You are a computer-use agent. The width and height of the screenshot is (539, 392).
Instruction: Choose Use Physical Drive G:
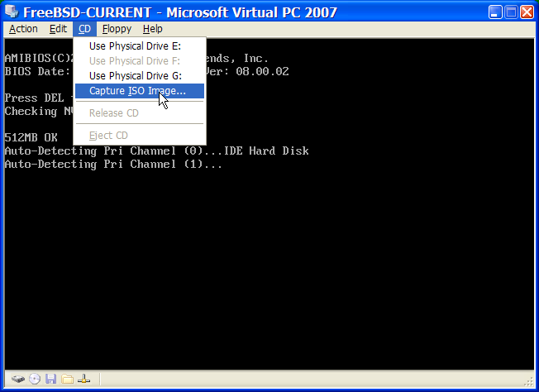click(134, 76)
